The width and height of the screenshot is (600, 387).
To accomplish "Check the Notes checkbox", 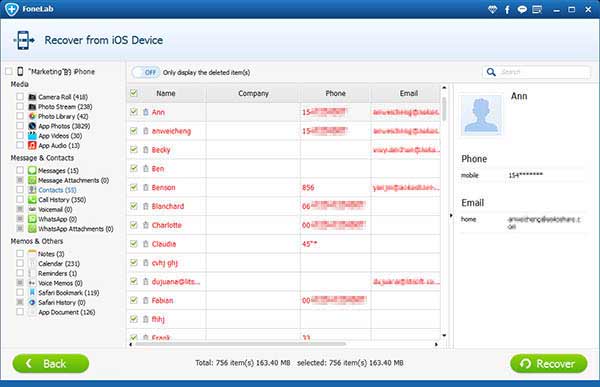I will coord(20,253).
